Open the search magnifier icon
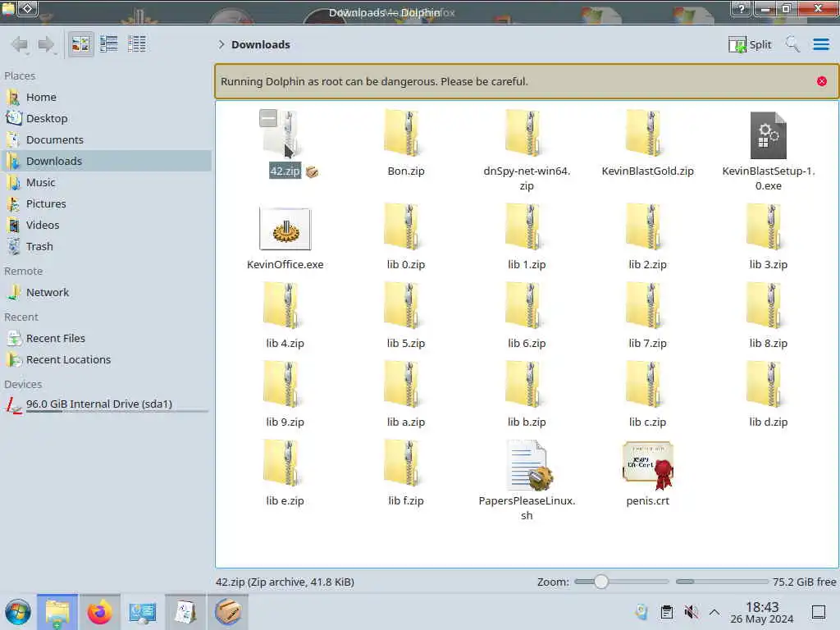The height and width of the screenshot is (630, 840). click(792, 44)
